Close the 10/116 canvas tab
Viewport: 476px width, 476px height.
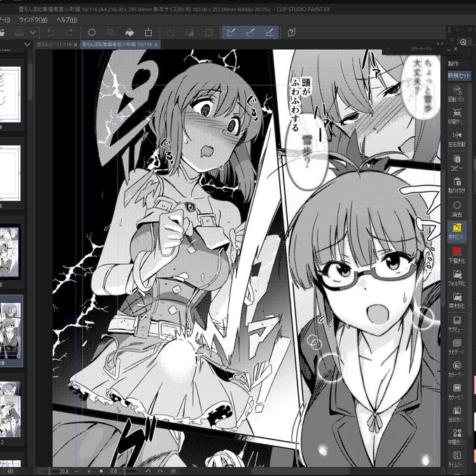coord(156,45)
